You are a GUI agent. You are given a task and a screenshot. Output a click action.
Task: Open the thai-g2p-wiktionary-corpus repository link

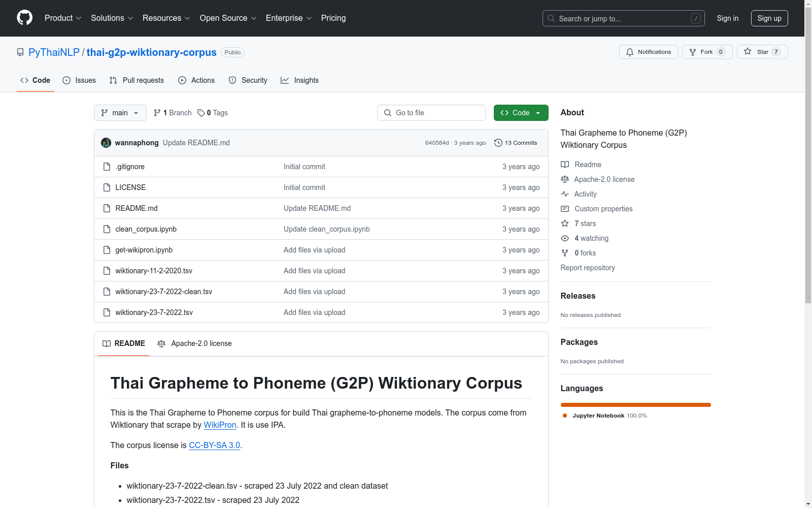pos(152,52)
